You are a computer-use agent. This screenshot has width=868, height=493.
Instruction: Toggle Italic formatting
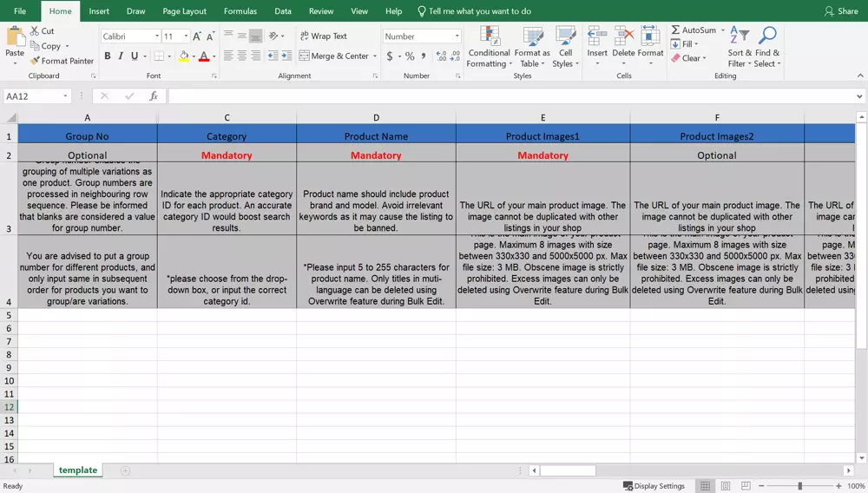121,56
